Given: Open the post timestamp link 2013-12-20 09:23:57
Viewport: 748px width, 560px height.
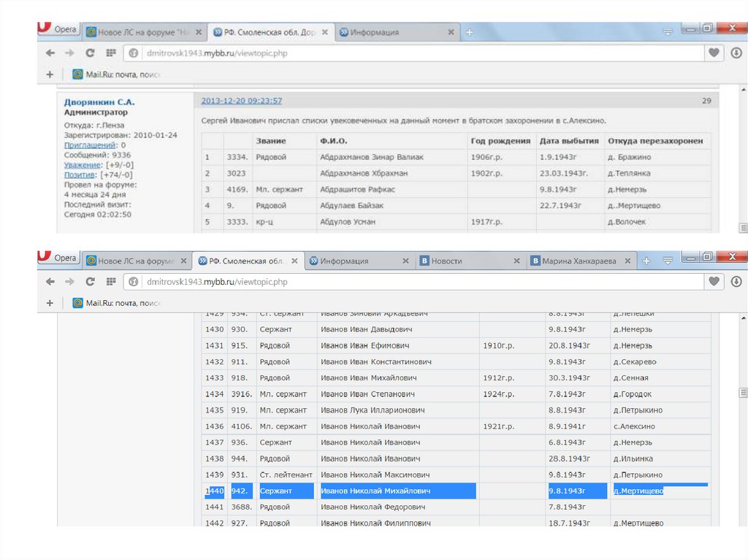Looking at the screenshot, I should click(241, 101).
